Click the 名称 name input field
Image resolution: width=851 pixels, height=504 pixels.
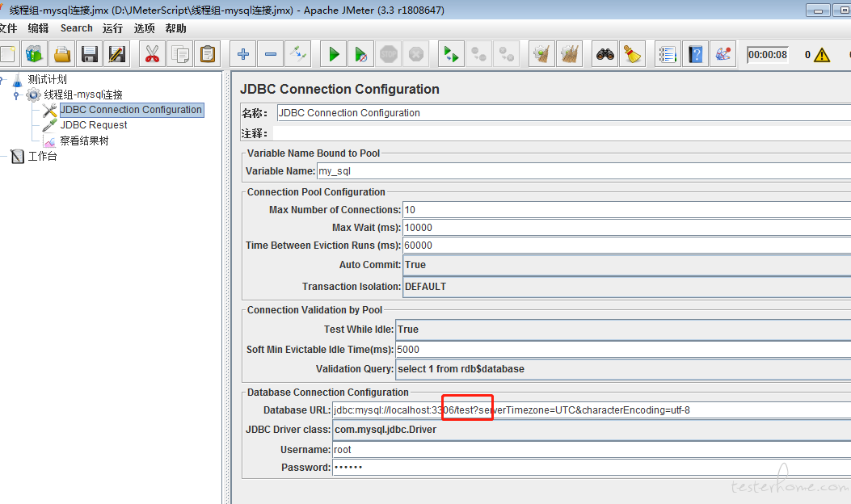(x=564, y=113)
